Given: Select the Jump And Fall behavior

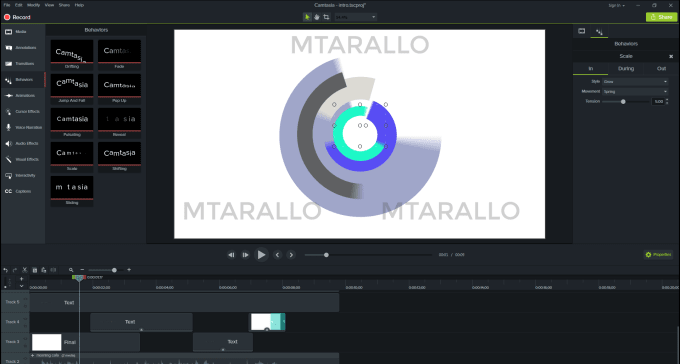Looking at the screenshot, I should coord(72,89).
